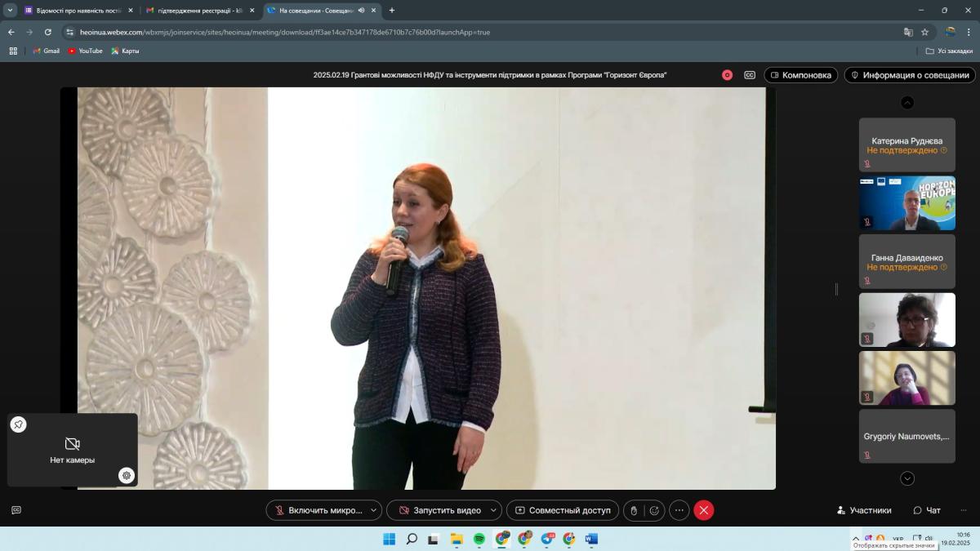Expand the microphone options dropdown arrow
980x551 pixels.
pyautogui.click(x=373, y=510)
